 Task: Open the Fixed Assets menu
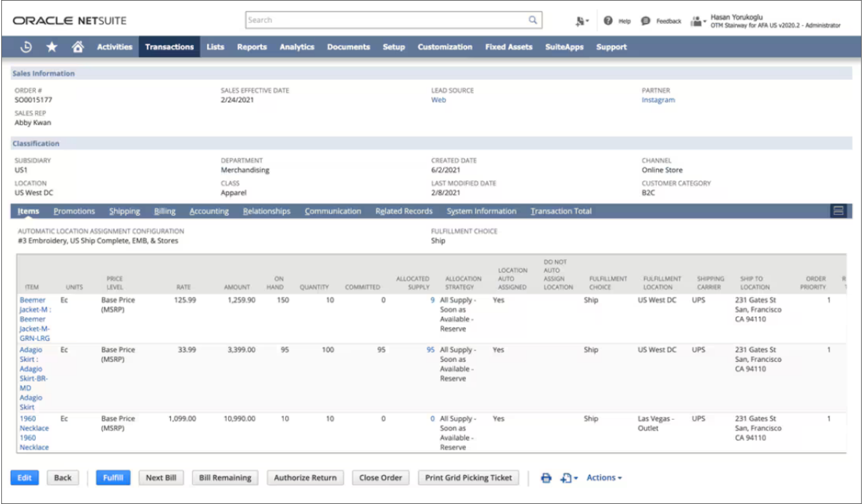point(509,47)
